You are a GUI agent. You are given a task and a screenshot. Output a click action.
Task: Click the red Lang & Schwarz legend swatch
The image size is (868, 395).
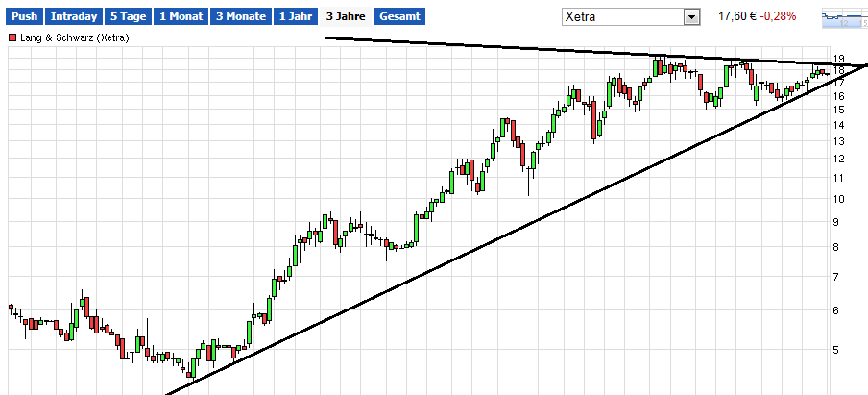[x=12, y=37]
